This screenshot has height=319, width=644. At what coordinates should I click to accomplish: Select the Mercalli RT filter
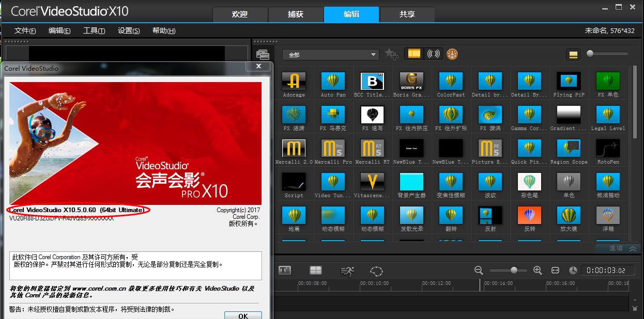pos(372,148)
